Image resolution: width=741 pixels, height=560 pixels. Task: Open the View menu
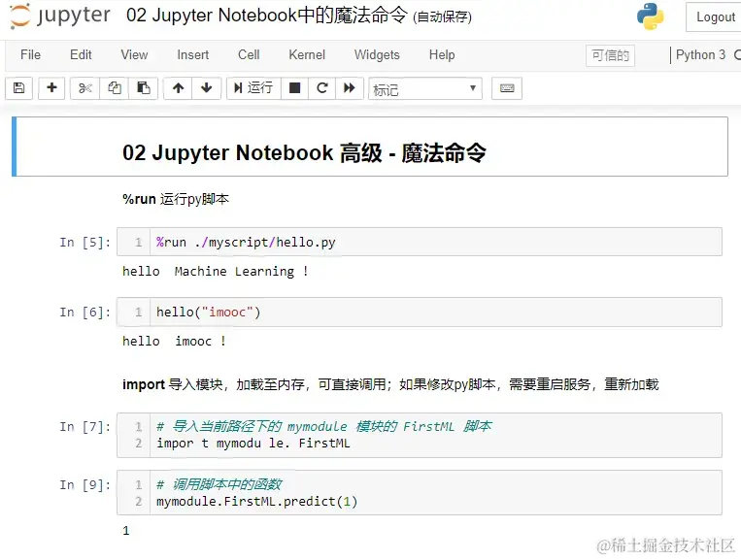click(134, 54)
